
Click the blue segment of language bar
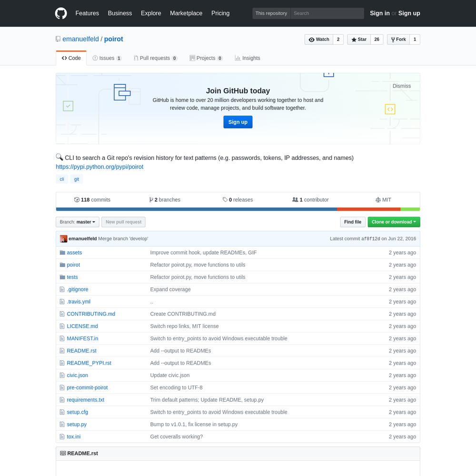click(197, 209)
